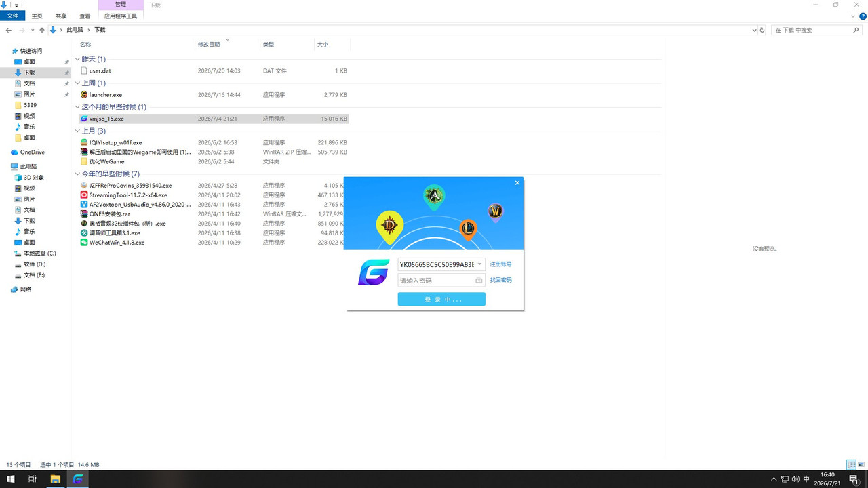This screenshot has width=868, height=488.
Task: Refresh the current folder
Action: tap(762, 30)
